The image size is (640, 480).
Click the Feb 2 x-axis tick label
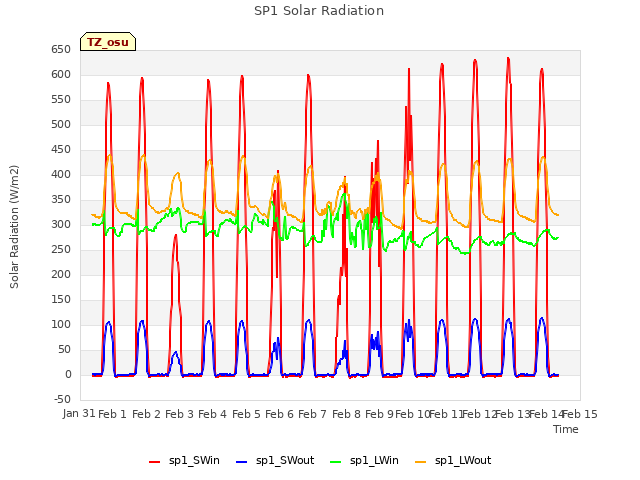pyautogui.click(x=147, y=414)
